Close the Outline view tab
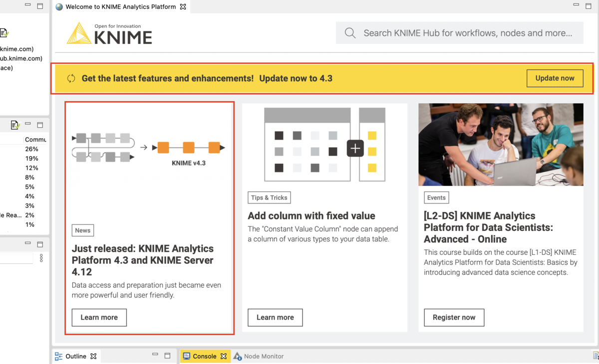Screen dimensions: 599x364 coord(93,356)
